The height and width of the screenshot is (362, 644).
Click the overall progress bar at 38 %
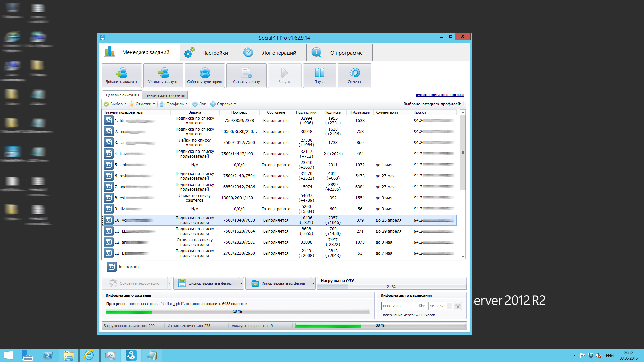[x=380, y=326]
